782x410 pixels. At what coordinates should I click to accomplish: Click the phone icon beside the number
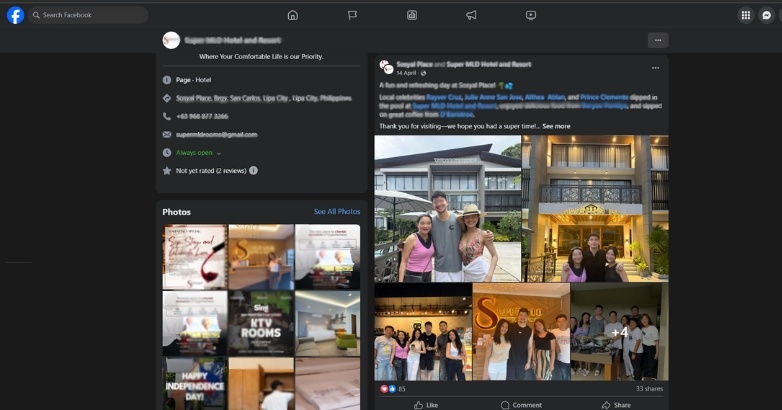click(167, 116)
